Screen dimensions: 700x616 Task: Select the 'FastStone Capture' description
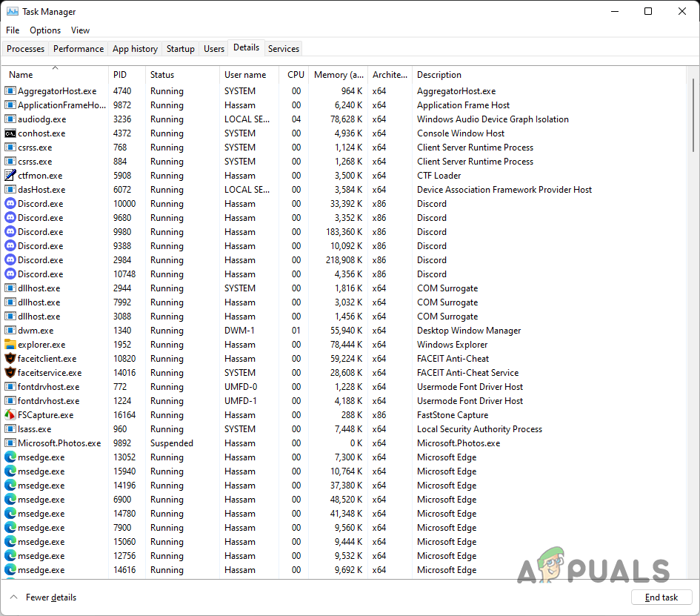[x=453, y=415]
